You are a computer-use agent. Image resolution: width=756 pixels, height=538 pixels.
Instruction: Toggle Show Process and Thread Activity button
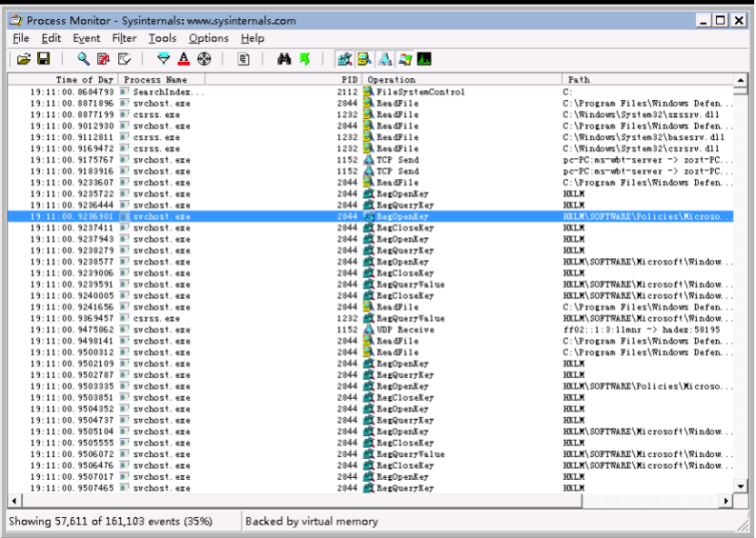(x=405, y=59)
